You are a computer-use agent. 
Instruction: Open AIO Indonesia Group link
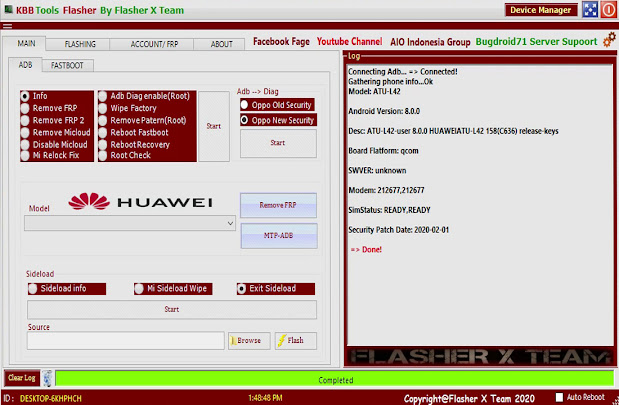(x=430, y=42)
